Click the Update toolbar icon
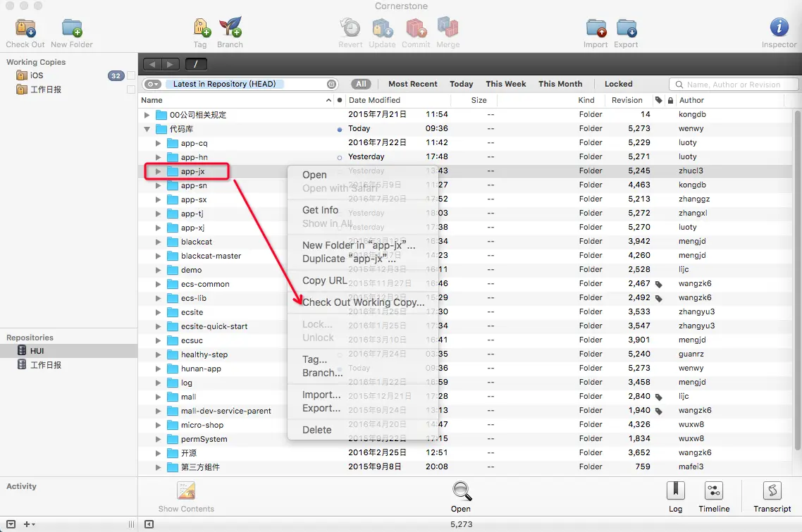Viewport: 802px width, 532px height. pyautogui.click(x=382, y=27)
